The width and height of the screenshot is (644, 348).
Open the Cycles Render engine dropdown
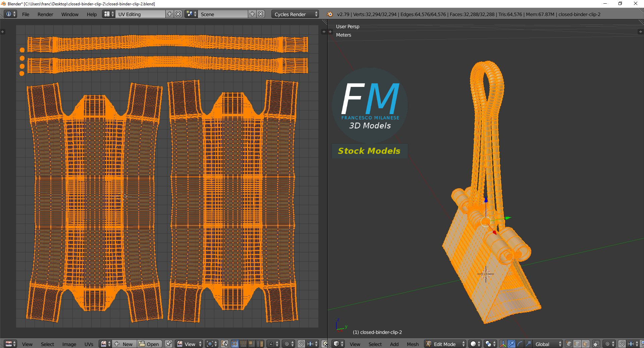point(295,14)
